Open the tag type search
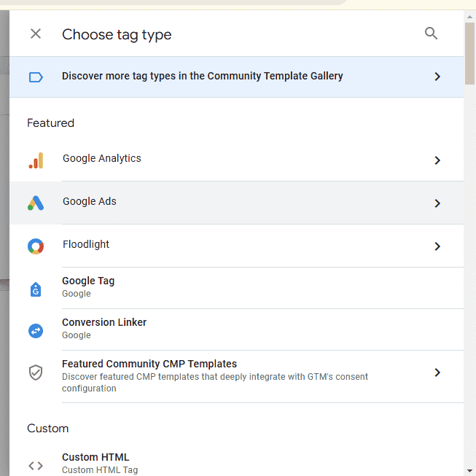The width and height of the screenshot is (476, 476). [431, 34]
